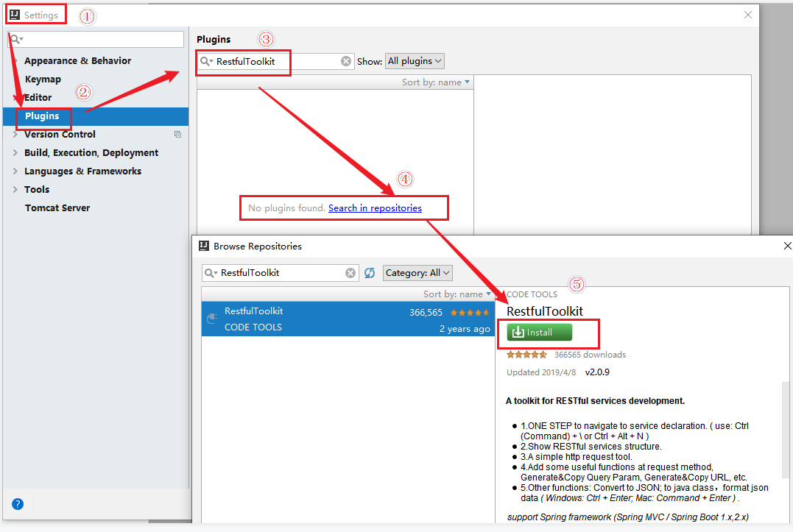The height and width of the screenshot is (532, 793).
Task: Select the RestfulToolkit plugin row
Action: (348, 319)
